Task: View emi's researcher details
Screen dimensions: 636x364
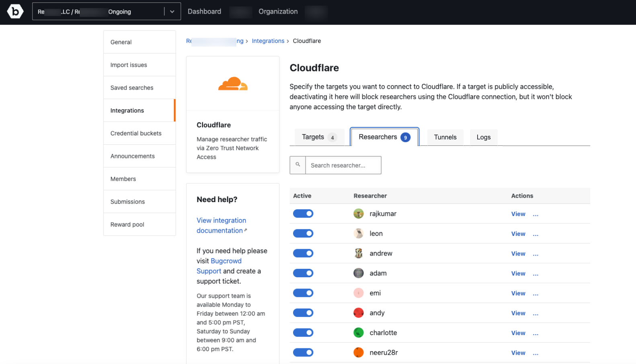Action: point(518,293)
